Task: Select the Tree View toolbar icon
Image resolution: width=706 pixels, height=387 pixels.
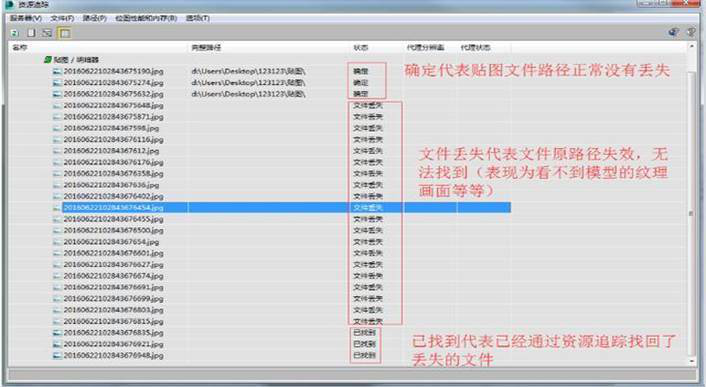Action: coord(47,33)
